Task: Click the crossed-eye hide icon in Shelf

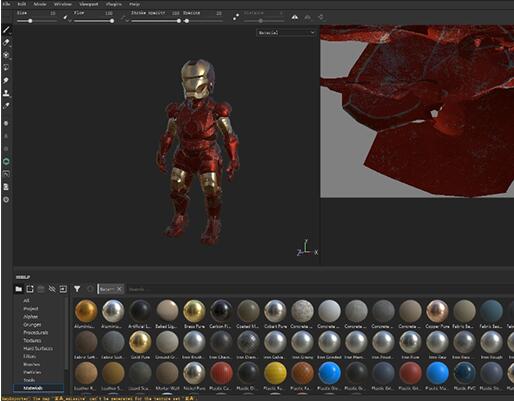Action: point(52,289)
